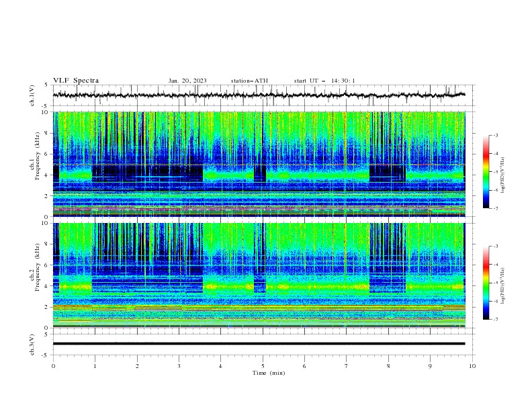
Task: Click the 'Time (min)' axis label
Action: (x=269, y=373)
